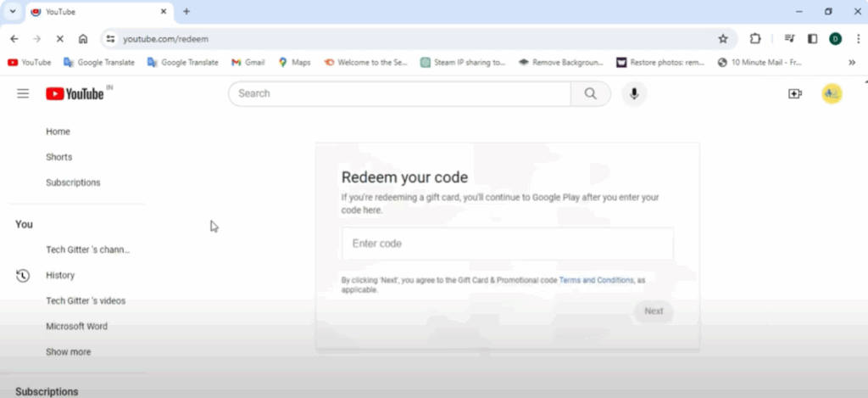The width and height of the screenshot is (868, 398).
Task: Open the Extensions puzzle icon
Action: (x=755, y=39)
